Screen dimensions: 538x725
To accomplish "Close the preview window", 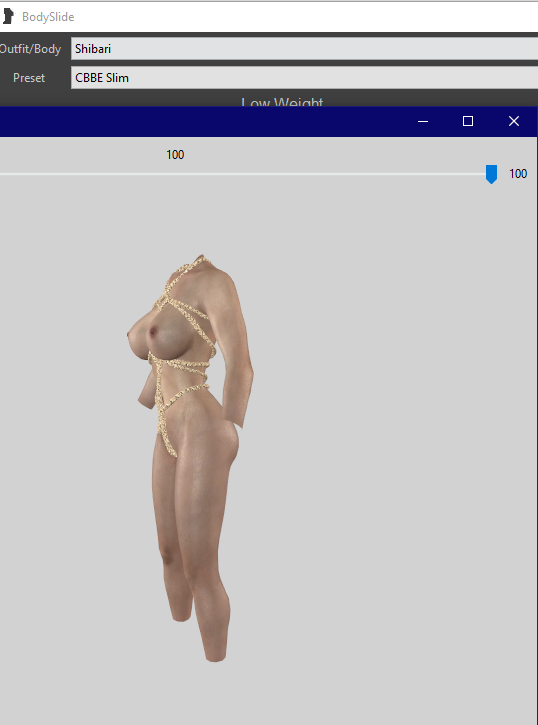I will pos(514,122).
